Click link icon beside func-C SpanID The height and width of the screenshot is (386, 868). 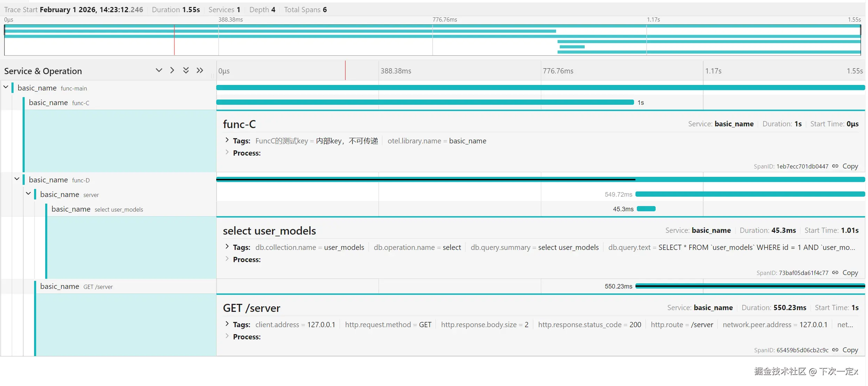tap(835, 166)
